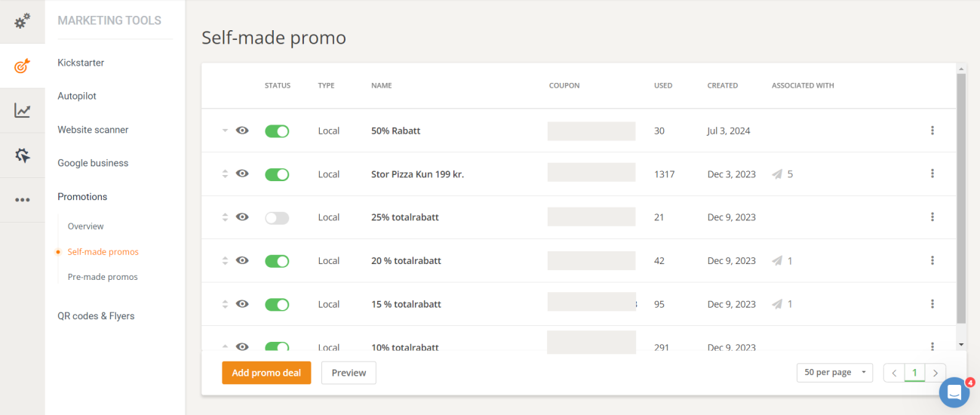Click reorder arrows on 15 % totalrabatt row
The width and height of the screenshot is (980, 415).
point(225,304)
